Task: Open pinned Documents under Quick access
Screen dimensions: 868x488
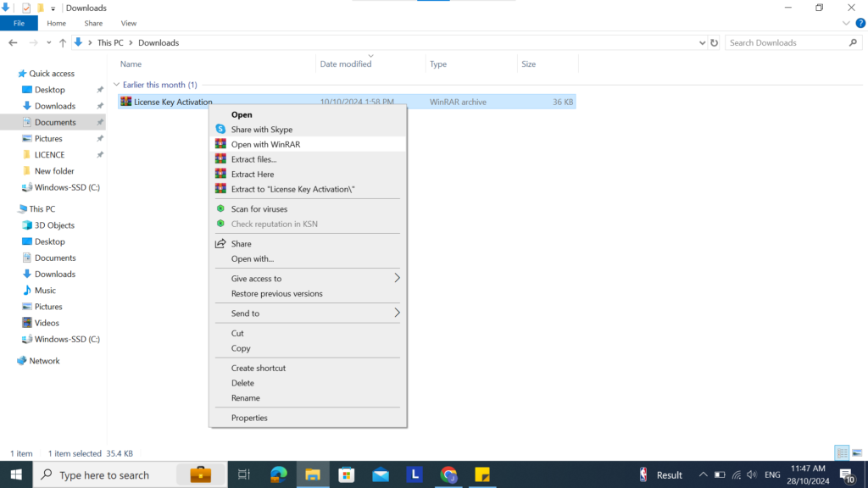Action: (55, 122)
